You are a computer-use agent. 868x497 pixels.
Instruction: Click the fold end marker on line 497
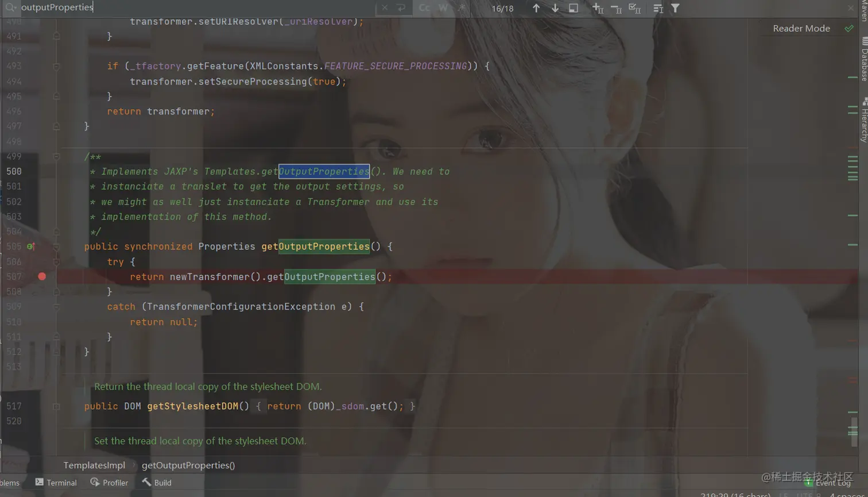click(56, 126)
